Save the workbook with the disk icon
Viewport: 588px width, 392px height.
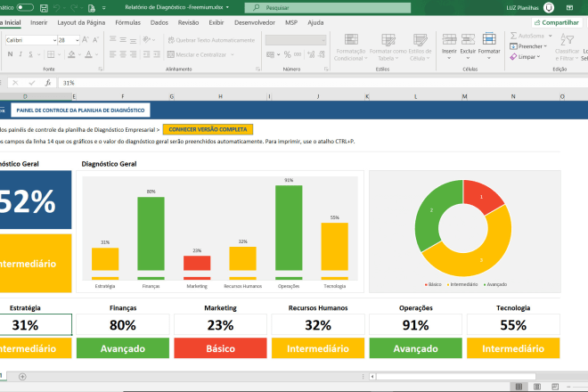tap(44, 7)
